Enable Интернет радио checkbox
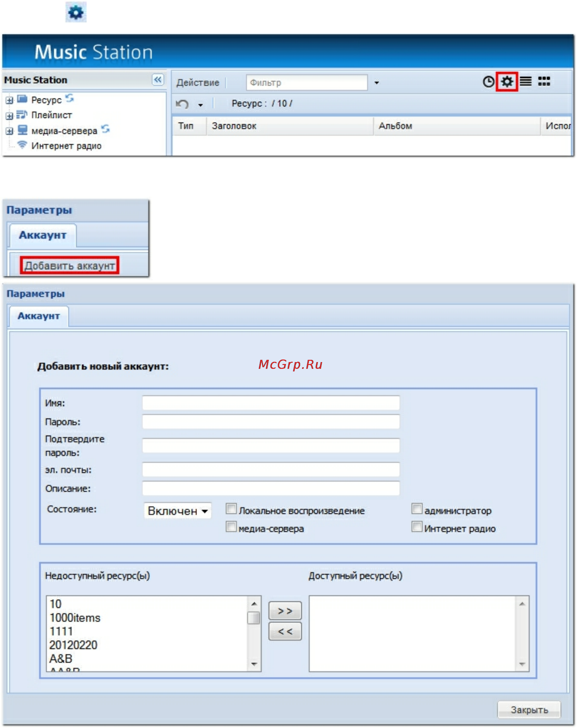 tap(417, 526)
